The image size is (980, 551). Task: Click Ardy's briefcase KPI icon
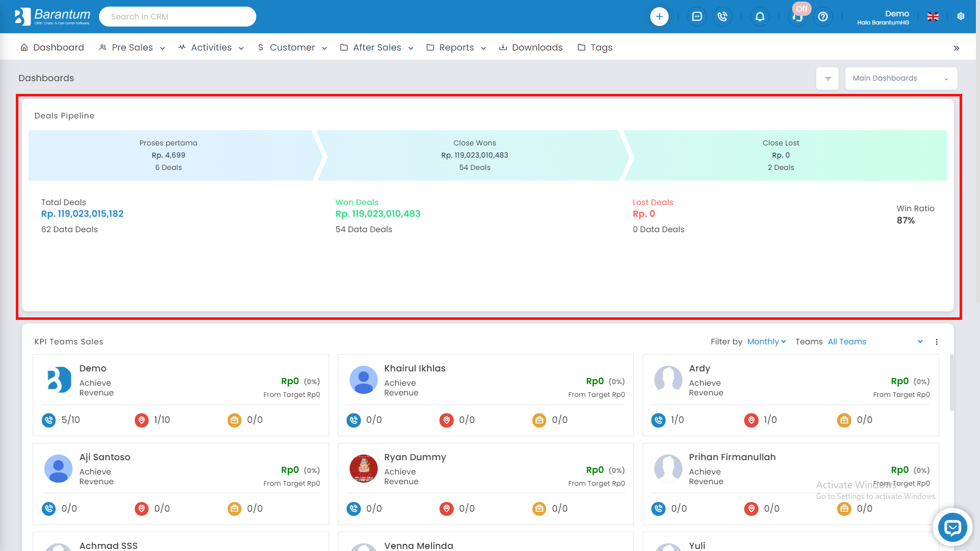point(844,420)
